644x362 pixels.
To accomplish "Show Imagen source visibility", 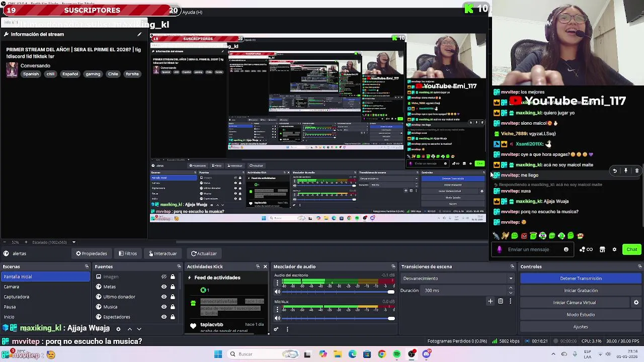I will [164, 277].
